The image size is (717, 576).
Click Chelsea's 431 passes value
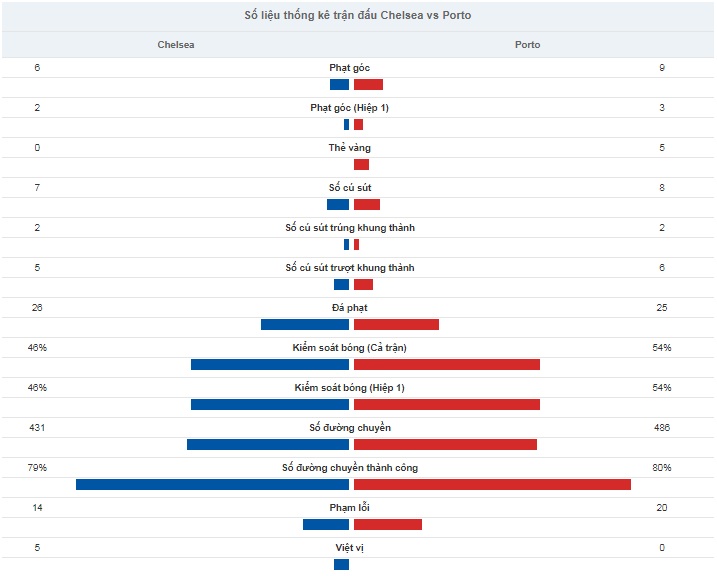(37, 427)
